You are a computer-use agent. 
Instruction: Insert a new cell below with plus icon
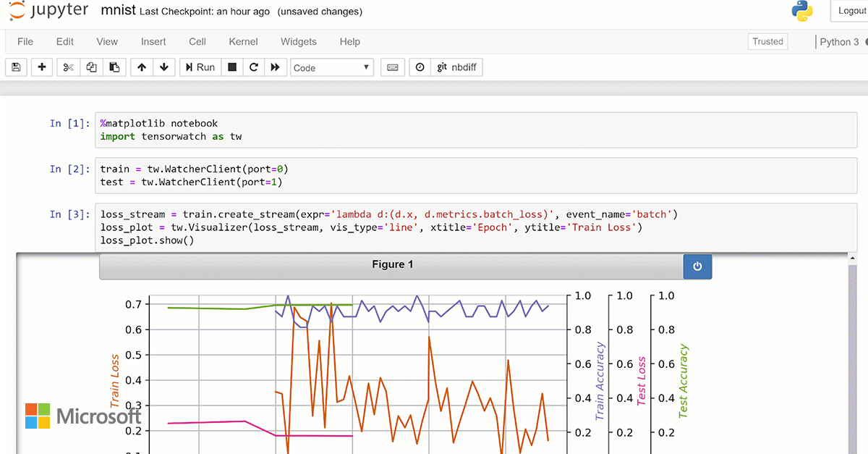[42, 67]
